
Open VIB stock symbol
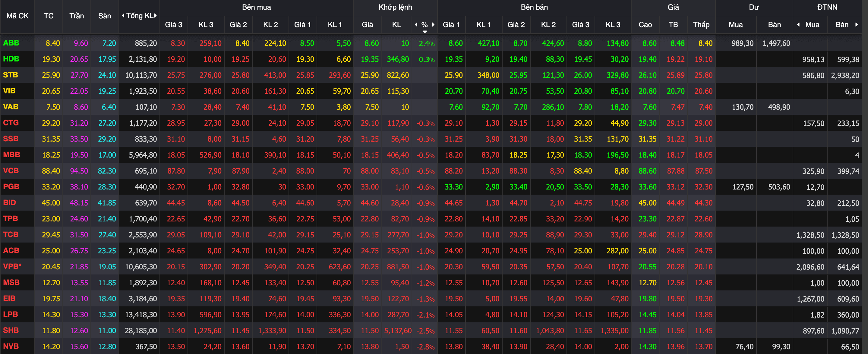coord(9,91)
